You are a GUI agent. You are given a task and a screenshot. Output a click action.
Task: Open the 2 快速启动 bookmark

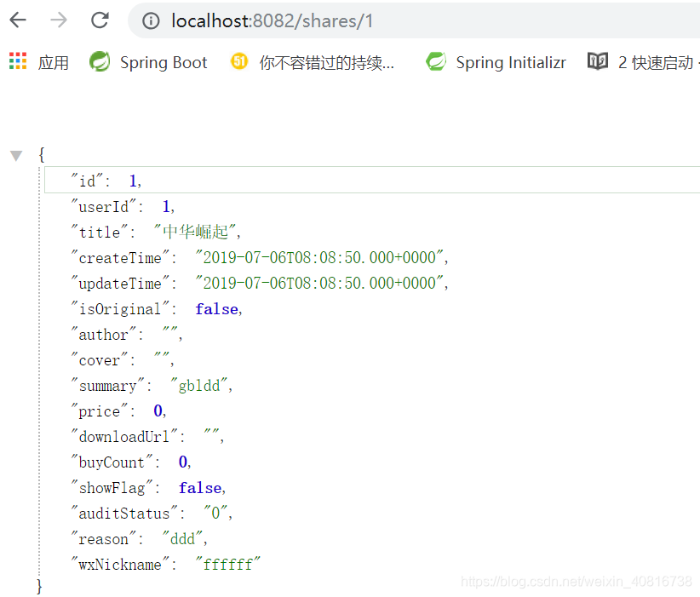[656, 62]
